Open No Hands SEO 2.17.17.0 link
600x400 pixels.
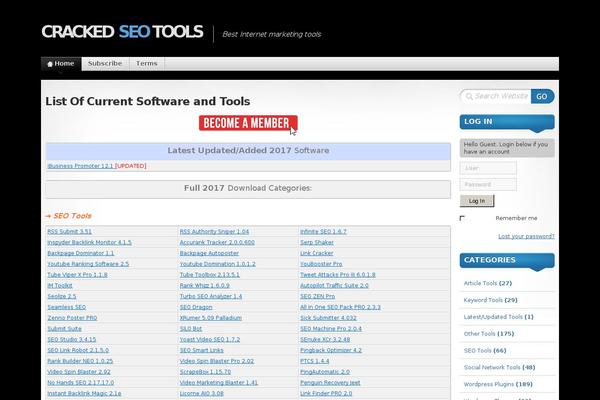point(80,382)
